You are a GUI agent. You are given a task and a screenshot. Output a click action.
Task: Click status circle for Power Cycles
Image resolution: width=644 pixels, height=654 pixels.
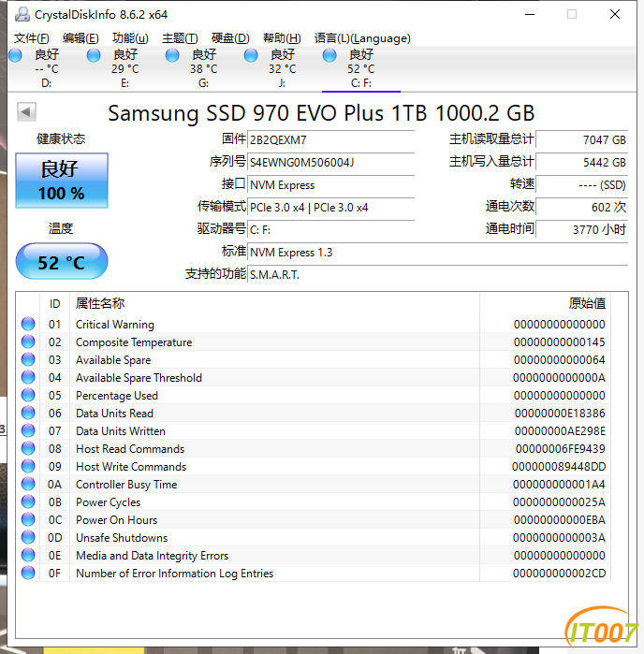pyautogui.click(x=28, y=501)
